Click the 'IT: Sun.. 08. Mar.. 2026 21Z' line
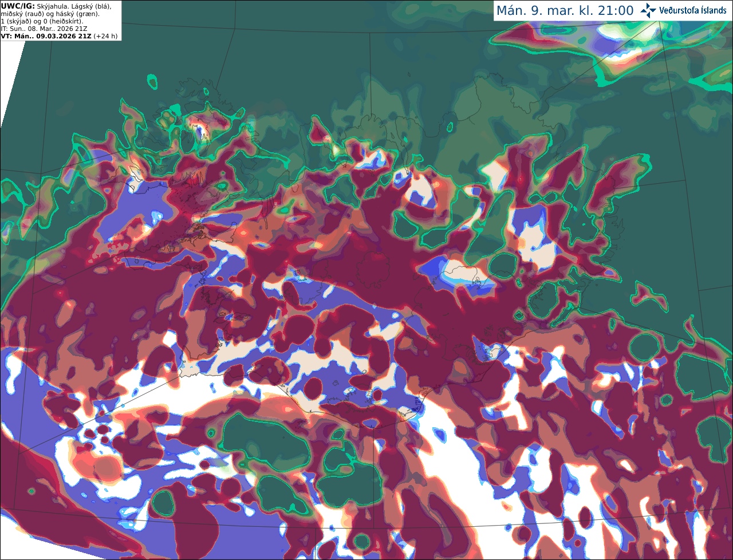The width and height of the screenshot is (733, 560). tap(44, 29)
